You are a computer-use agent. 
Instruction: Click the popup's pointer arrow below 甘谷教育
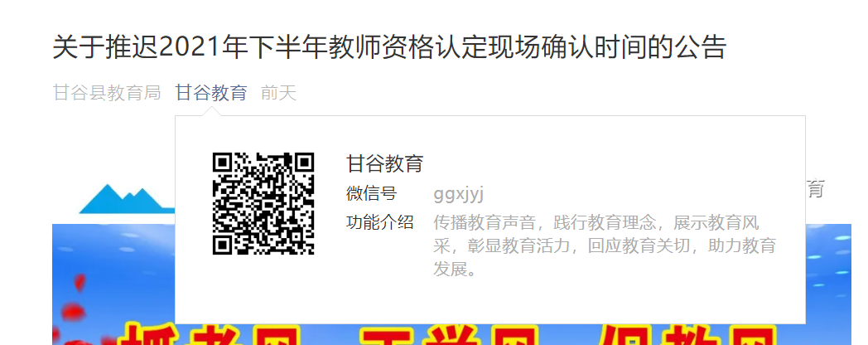211,111
